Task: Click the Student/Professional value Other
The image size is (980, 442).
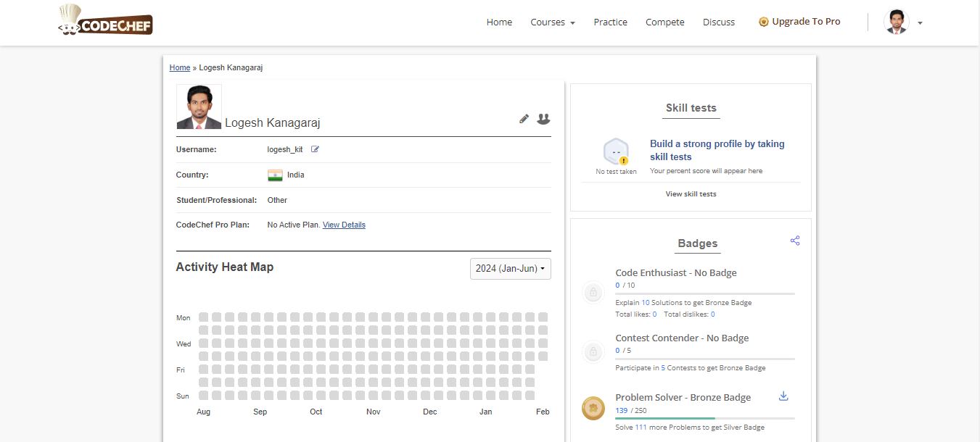Action: pyautogui.click(x=277, y=200)
